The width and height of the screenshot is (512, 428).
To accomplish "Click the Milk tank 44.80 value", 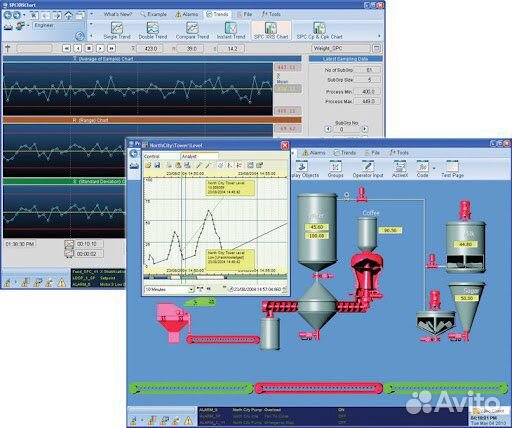I will coord(465,244).
